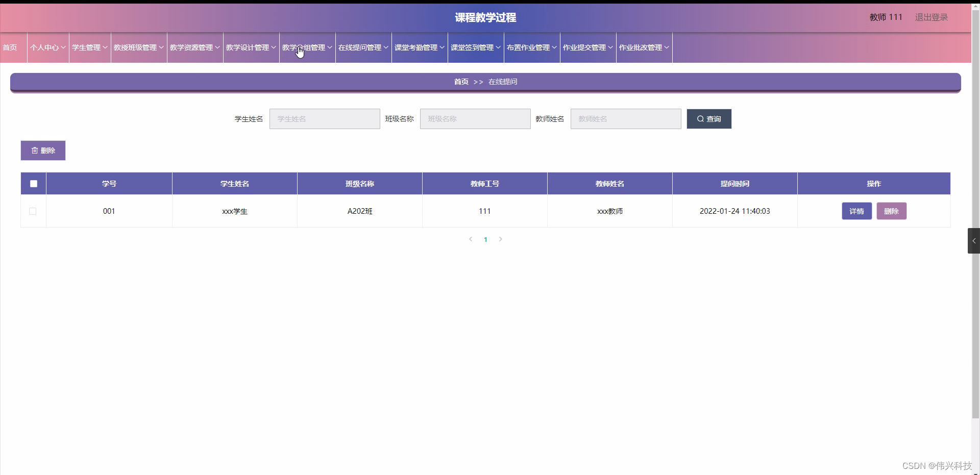This screenshot has width=980, height=475.
Task: Toggle the select-all checkbox in table header
Action: (33, 183)
